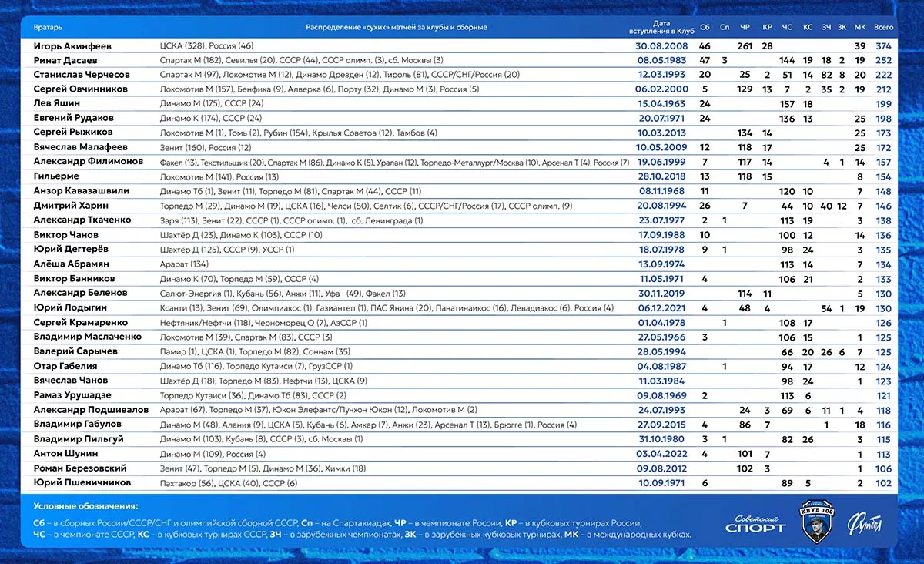
Task: Click on Лев Яшин's name
Action: (55, 104)
